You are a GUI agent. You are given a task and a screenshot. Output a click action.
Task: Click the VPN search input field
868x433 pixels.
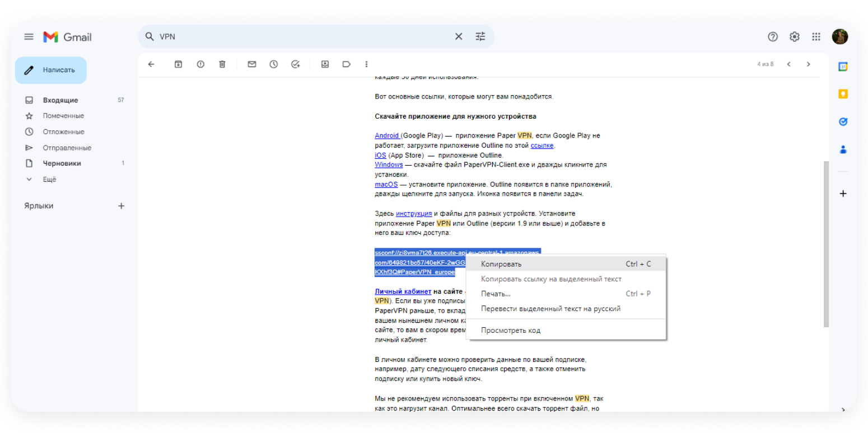302,37
